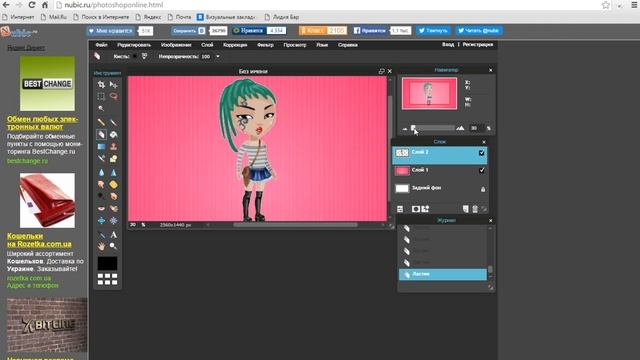Toggle visibility of Слой 1
640x360 pixels.
[x=482, y=170]
